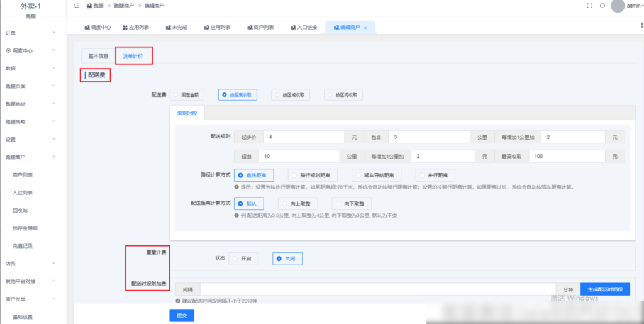Click the scooter icon in the 跑腿 breadcrumb

[89, 6]
